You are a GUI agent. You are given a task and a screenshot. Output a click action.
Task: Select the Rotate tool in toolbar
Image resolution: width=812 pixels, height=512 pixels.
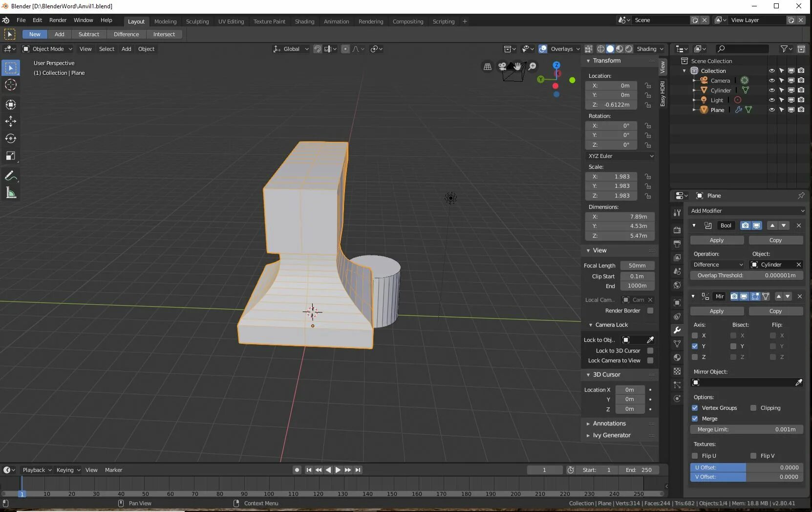[10, 138]
